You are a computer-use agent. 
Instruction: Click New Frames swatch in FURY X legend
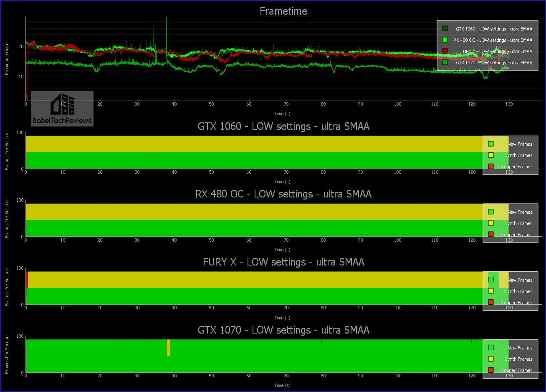(491, 280)
